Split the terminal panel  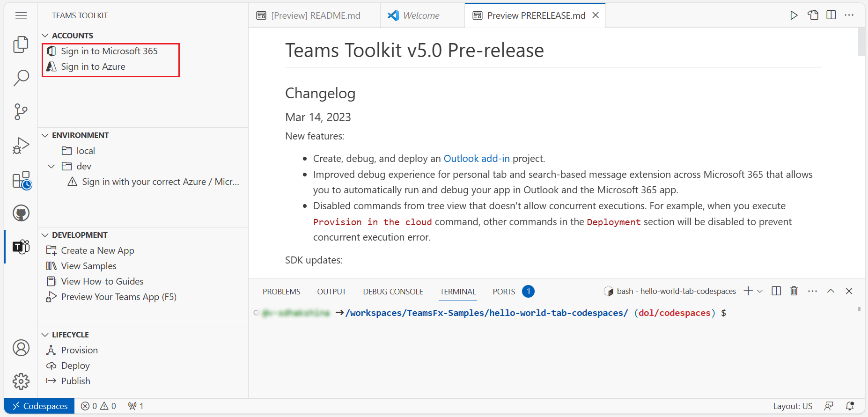776,291
